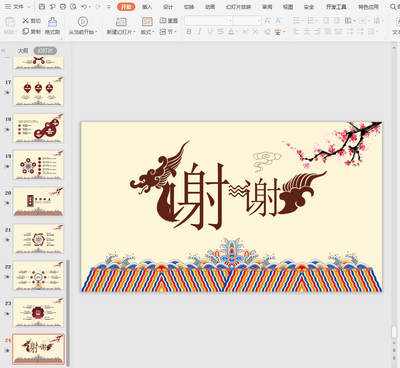400x368 pixels.
Task: Click the Distribute text alignment icon
Action: tap(339, 32)
